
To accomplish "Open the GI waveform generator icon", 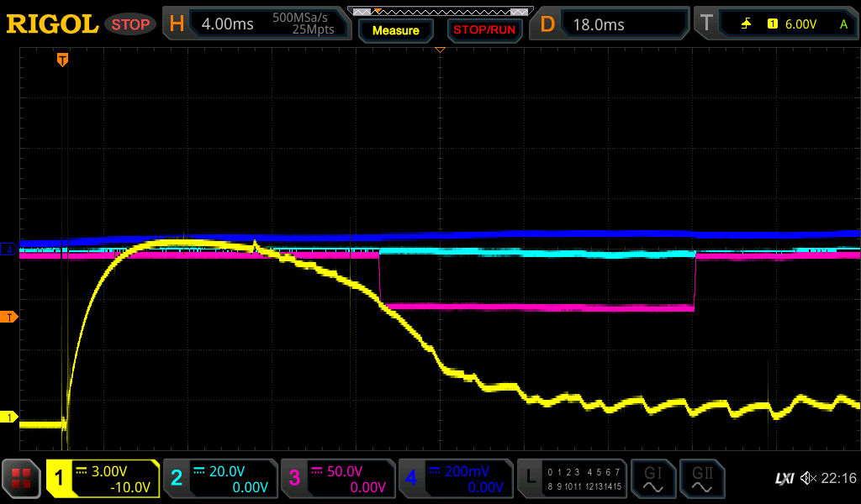I will click(652, 479).
